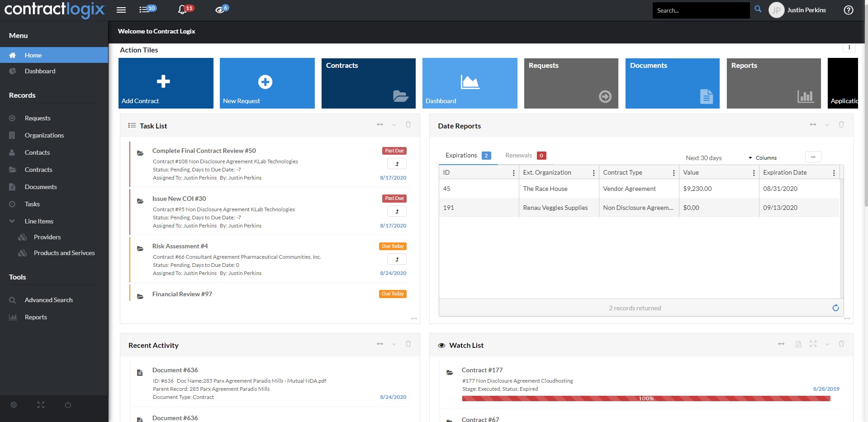Image resolution: width=868 pixels, height=422 pixels.
Task: Export the Watch List using document icon
Action: [x=798, y=344]
